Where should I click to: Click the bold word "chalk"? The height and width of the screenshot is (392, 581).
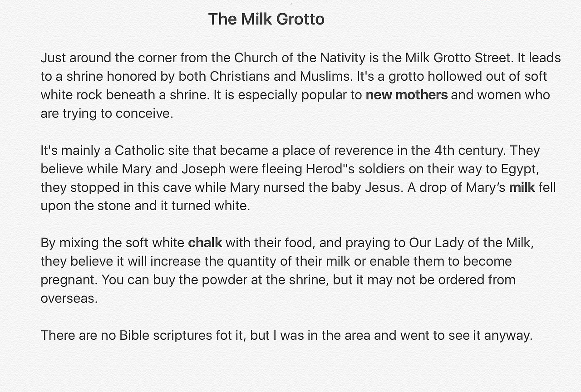tap(205, 243)
